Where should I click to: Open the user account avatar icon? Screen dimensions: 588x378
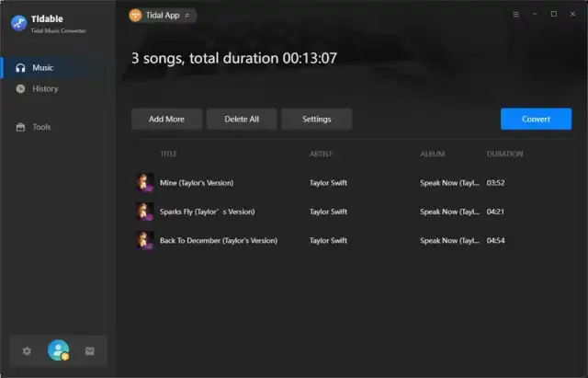59,350
